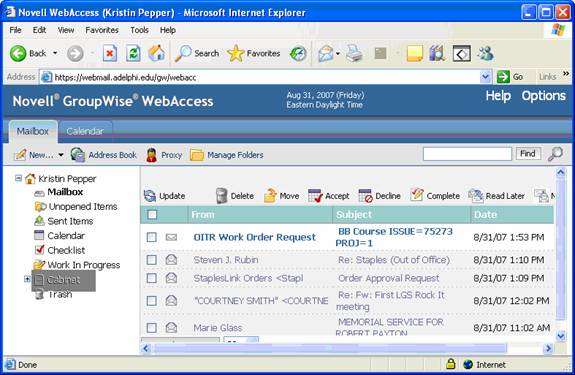Open the Address bar dropdown arrow

click(x=485, y=77)
